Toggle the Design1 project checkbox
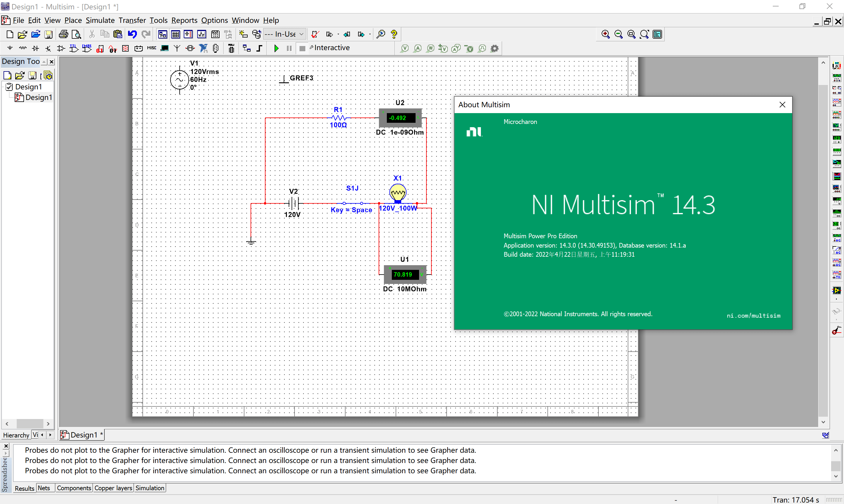Viewport: 844px width, 504px height. click(9, 87)
